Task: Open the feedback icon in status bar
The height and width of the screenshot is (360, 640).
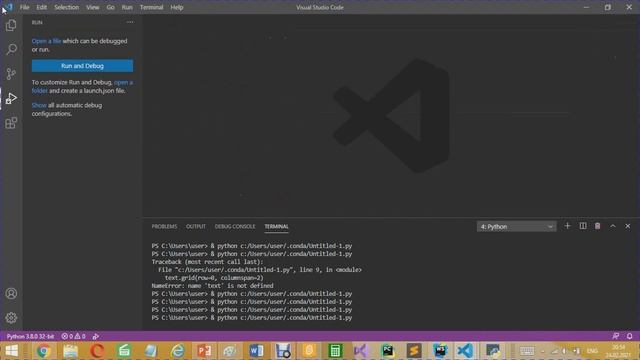Action: pos(616,336)
